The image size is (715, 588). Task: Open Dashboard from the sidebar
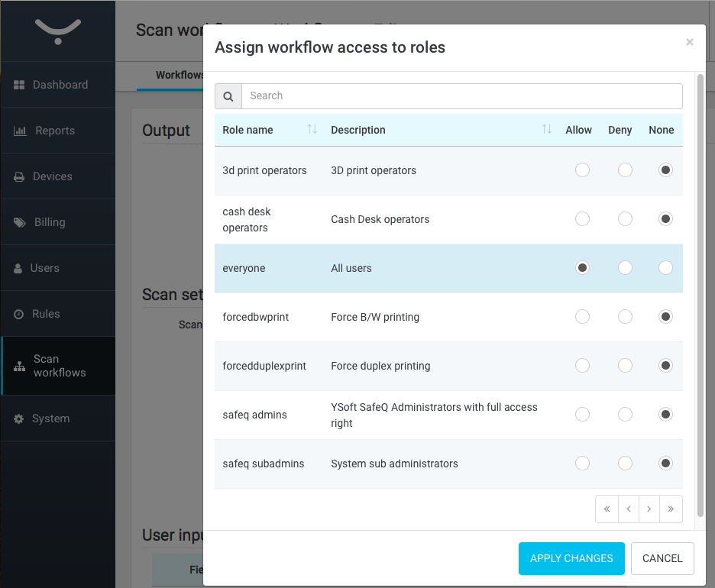click(x=58, y=85)
